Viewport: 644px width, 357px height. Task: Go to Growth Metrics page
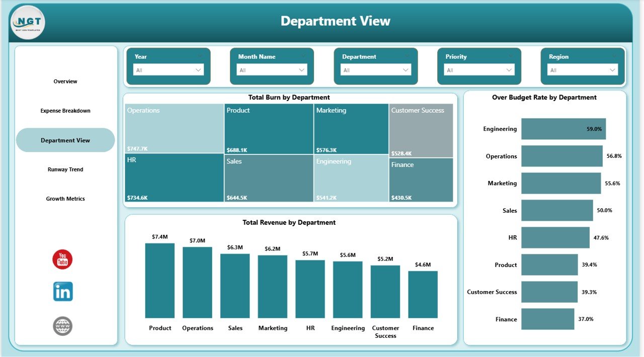65,199
